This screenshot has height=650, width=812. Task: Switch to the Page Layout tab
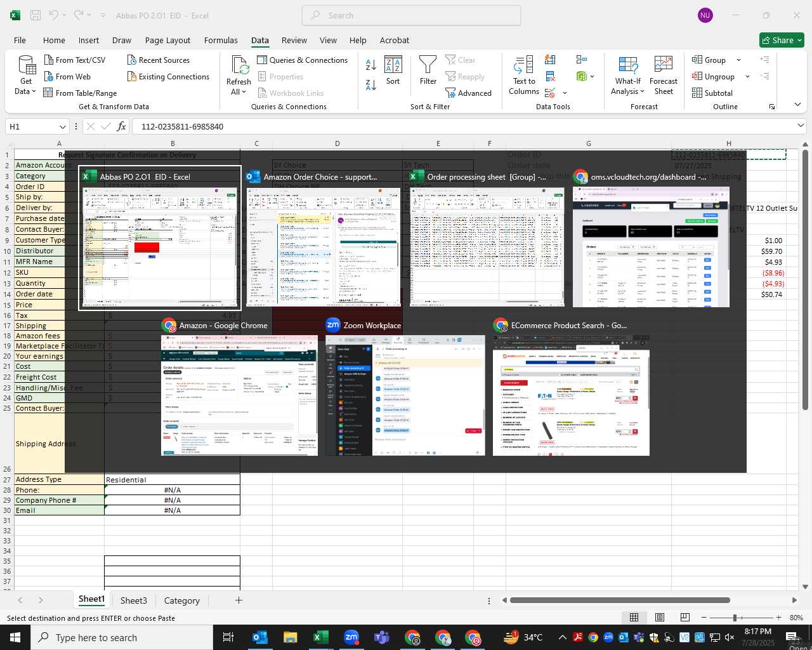point(167,40)
